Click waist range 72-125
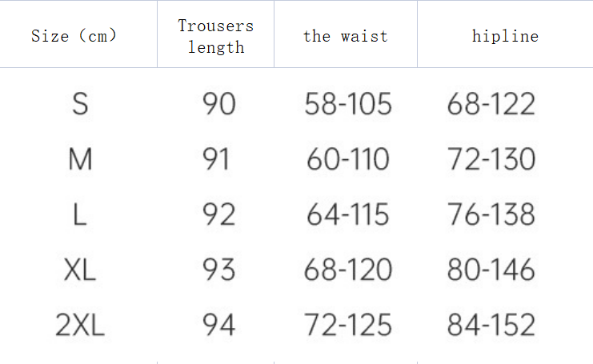The height and width of the screenshot is (364, 593). click(x=348, y=325)
